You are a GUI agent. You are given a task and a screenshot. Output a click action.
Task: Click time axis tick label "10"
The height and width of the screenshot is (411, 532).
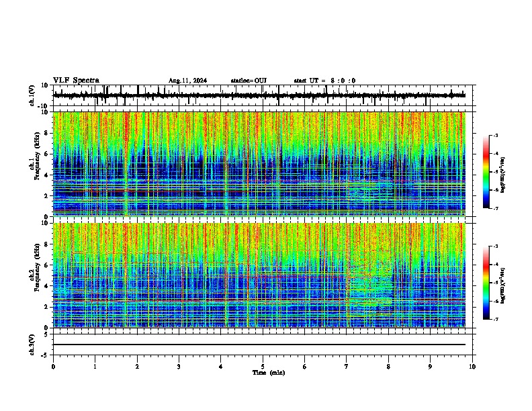472,367
